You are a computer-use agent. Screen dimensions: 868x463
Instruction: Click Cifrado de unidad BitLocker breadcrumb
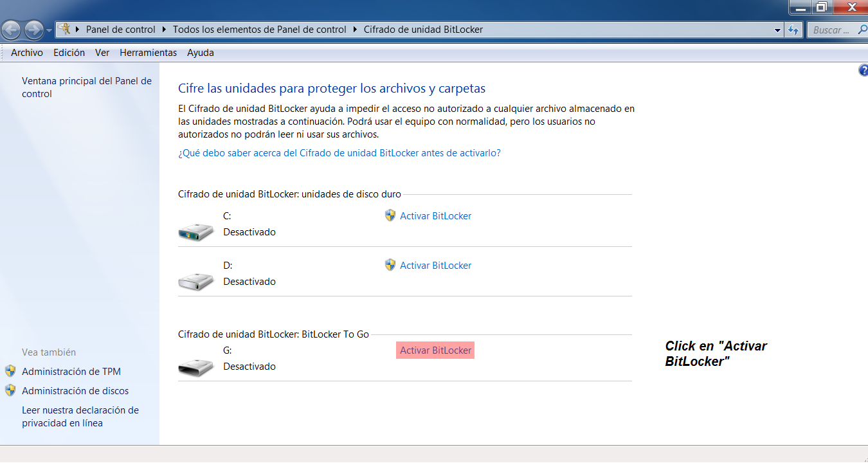tap(423, 30)
